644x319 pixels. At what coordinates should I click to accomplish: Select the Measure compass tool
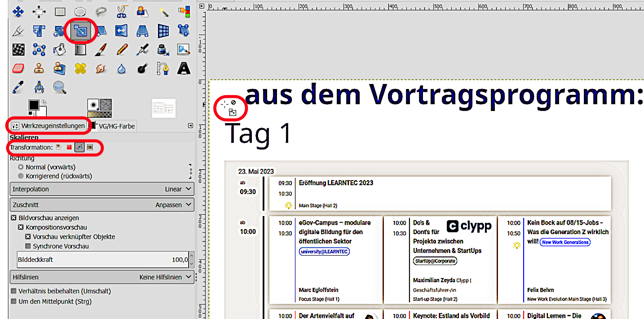pyautogui.click(x=39, y=87)
